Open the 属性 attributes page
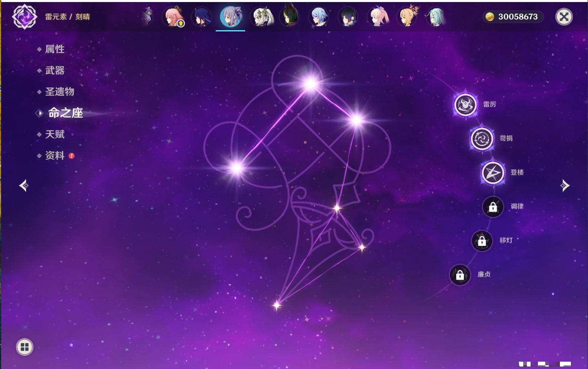This screenshot has width=588, height=369. click(55, 49)
